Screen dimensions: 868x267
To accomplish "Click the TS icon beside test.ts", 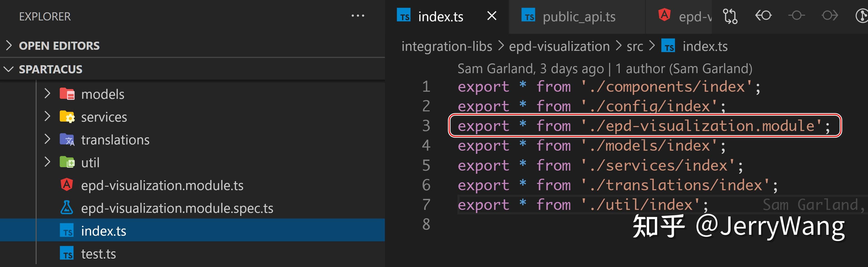I will click(67, 253).
